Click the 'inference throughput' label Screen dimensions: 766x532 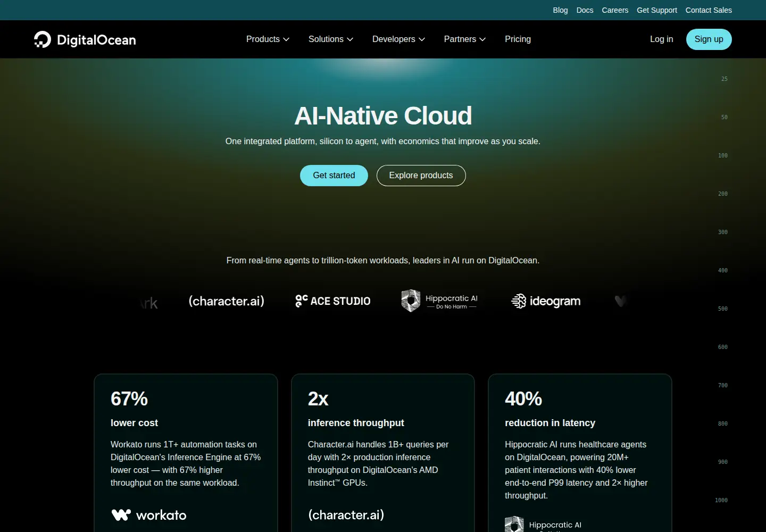pos(356,423)
